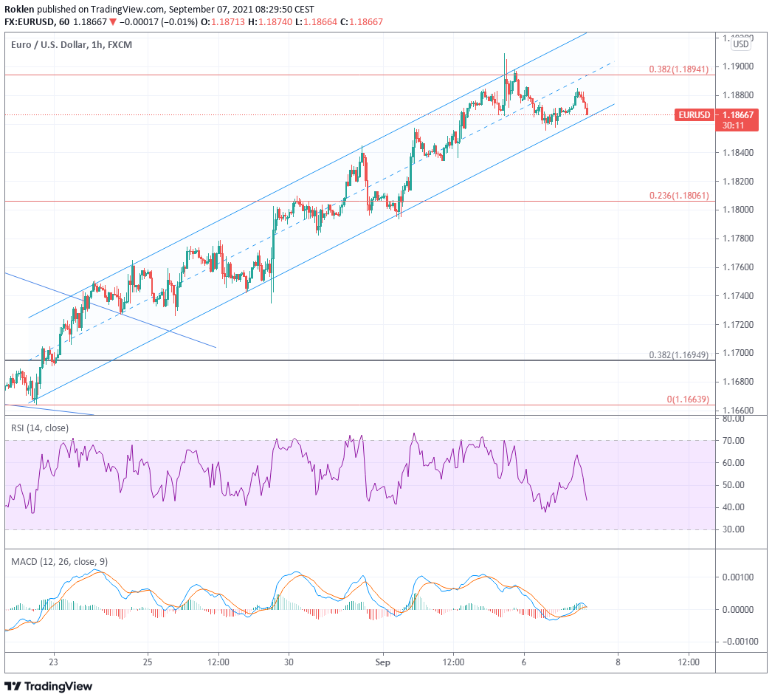Click the 23 date on time axis
772x700 pixels.
53,662
